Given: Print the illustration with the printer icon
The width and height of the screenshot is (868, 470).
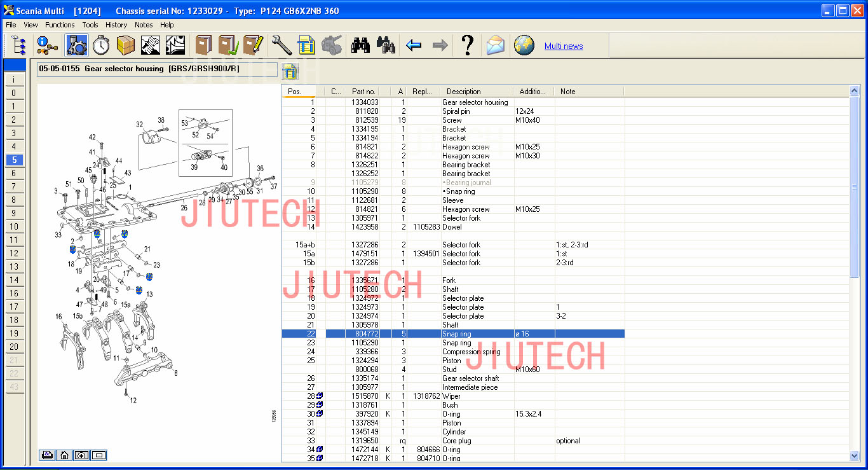Looking at the screenshot, I should [x=48, y=455].
